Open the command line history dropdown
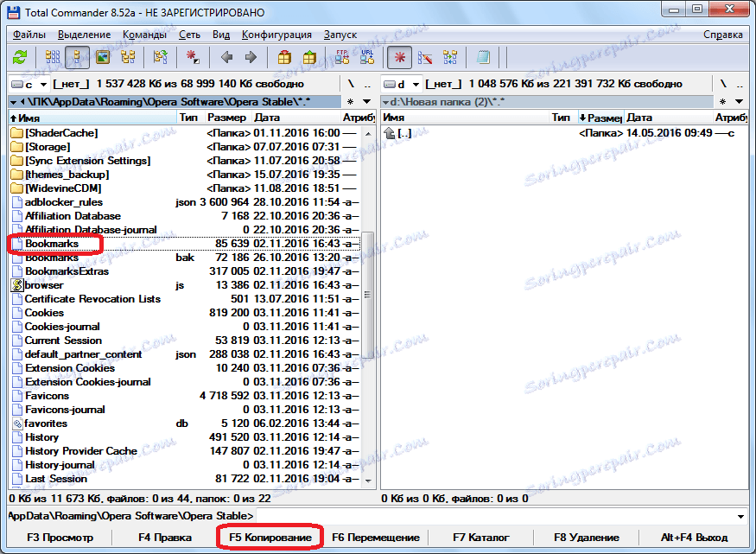 [740, 516]
